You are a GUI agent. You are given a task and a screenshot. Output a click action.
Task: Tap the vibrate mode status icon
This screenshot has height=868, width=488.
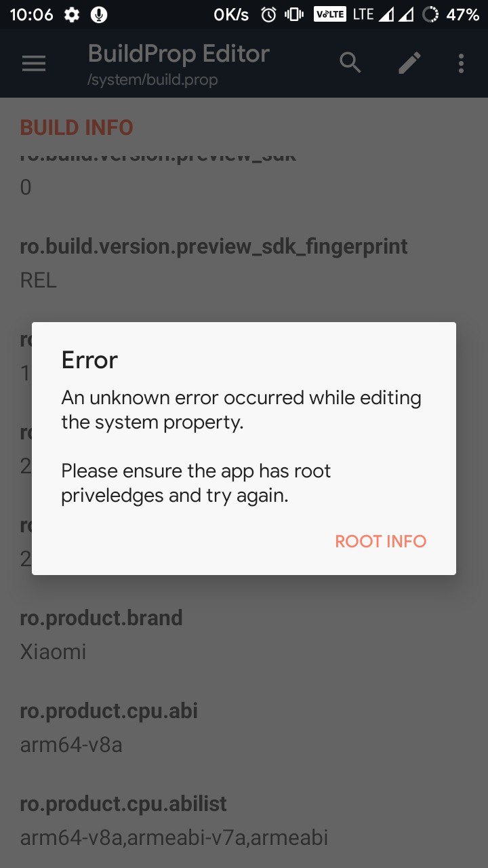294,14
